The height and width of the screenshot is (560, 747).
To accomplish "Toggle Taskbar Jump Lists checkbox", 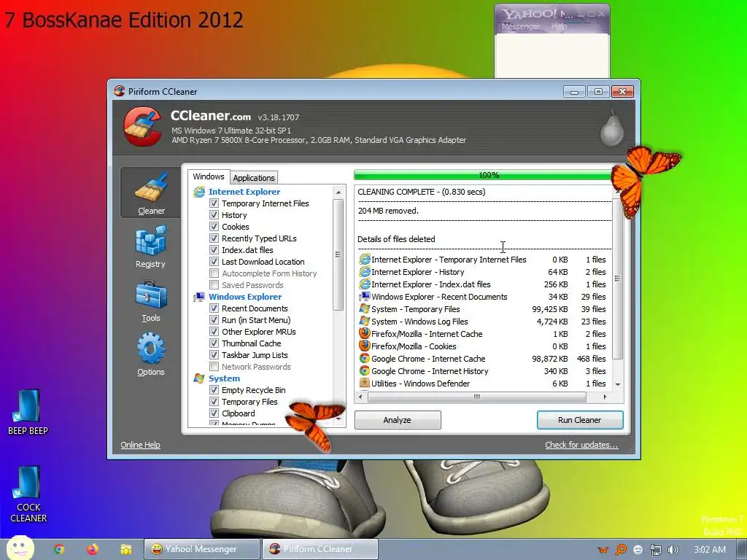I will pos(214,355).
